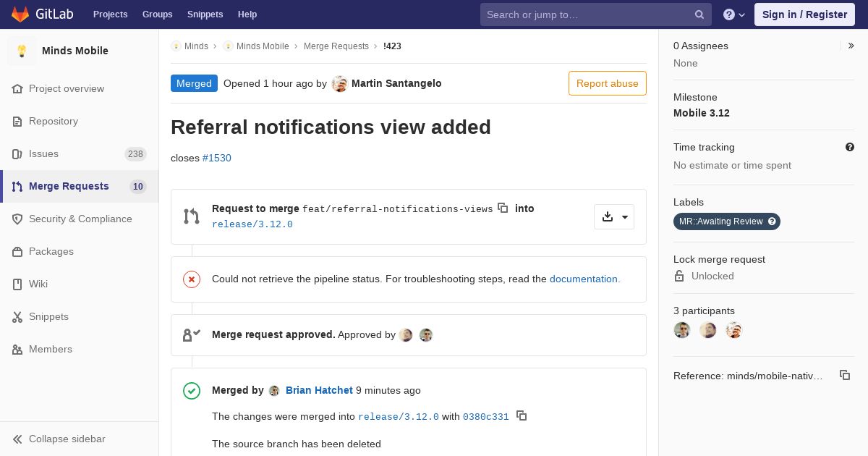This screenshot has height=456, width=868.
Task: Click first participant avatar
Action: (x=682, y=331)
